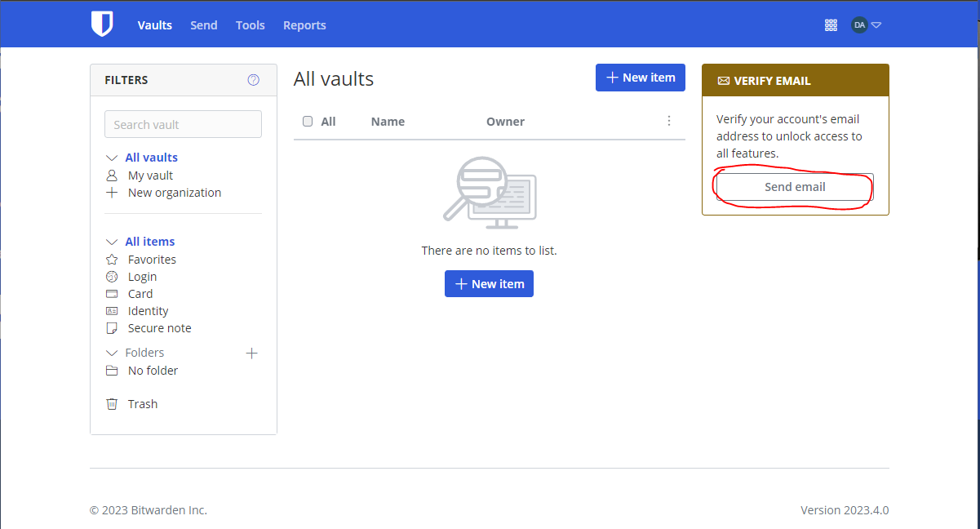Click the Search vault input field

pyautogui.click(x=183, y=124)
